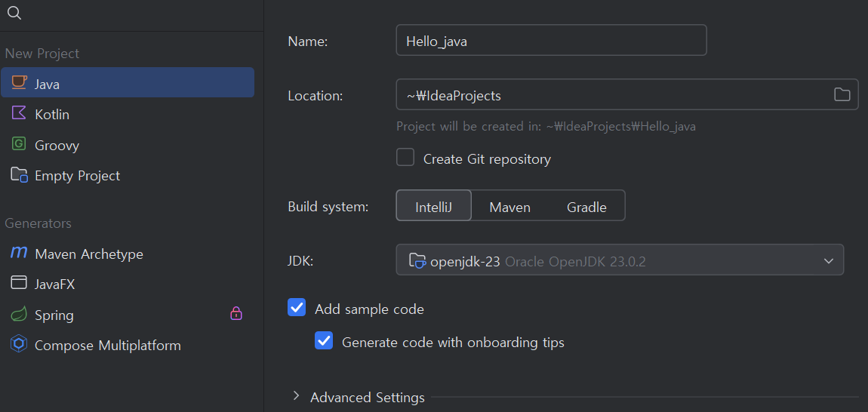The width and height of the screenshot is (868, 412).
Task: Click the Groovy G icon
Action: tap(19, 144)
